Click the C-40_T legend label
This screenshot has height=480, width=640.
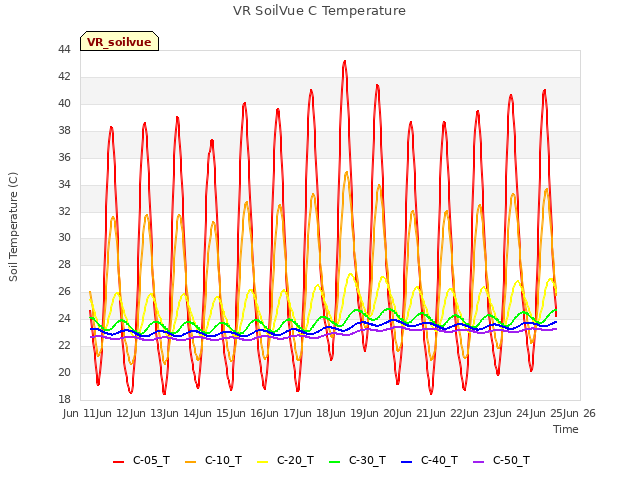[x=440, y=460]
